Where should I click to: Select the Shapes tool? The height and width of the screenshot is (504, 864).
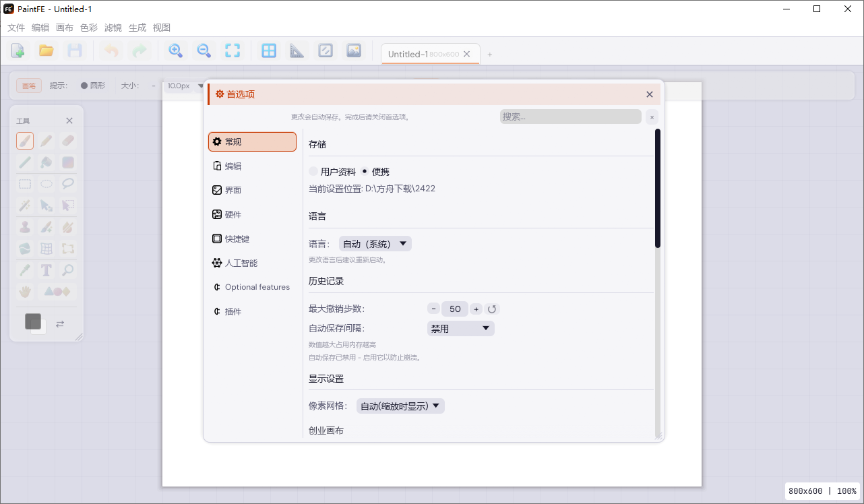[x=57, y=292]
